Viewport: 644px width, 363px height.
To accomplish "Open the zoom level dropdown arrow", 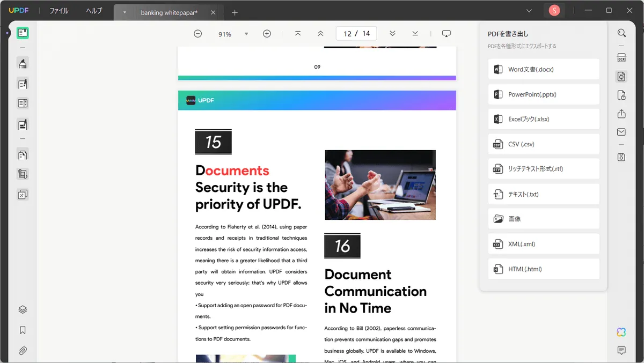I will 246,34.
